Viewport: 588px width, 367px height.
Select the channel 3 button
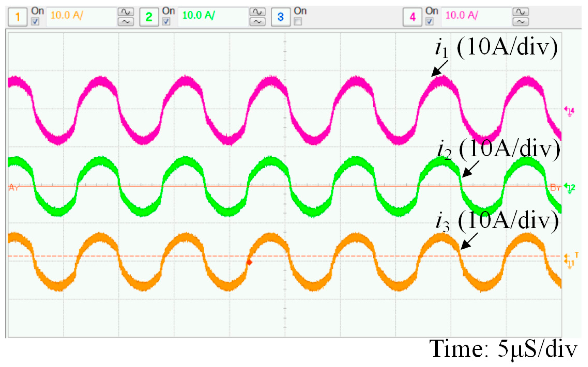point(280,17)
